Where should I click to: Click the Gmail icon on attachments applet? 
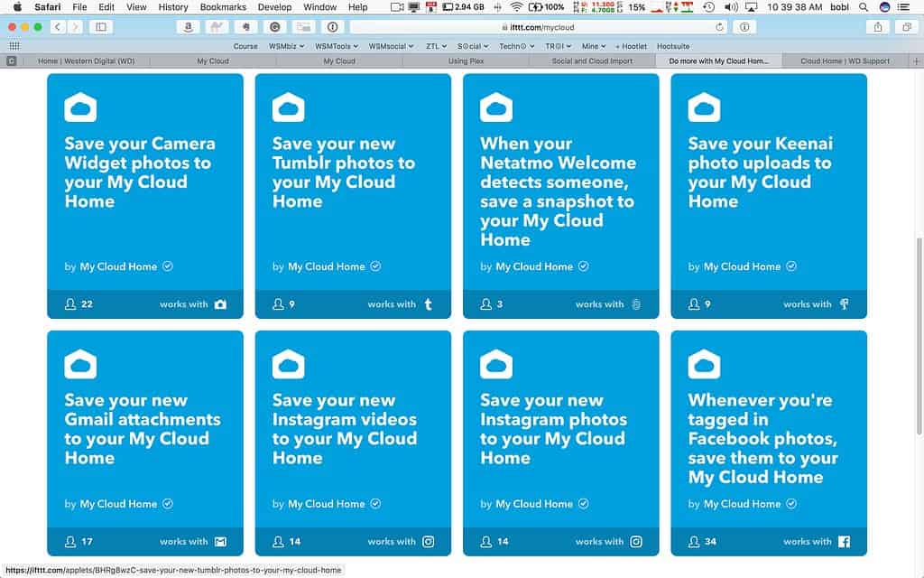tap(220, 542)
